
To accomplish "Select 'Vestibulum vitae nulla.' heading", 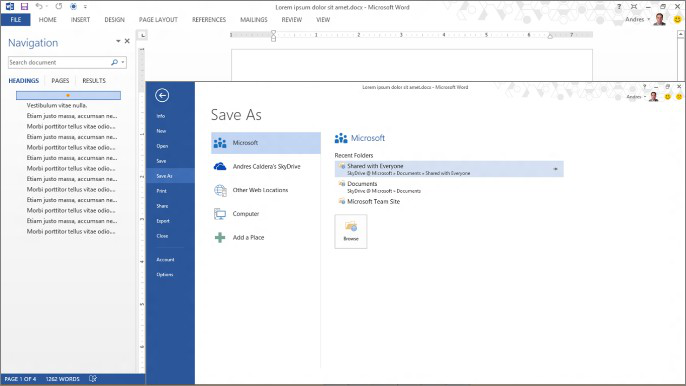I will point(57,105).
